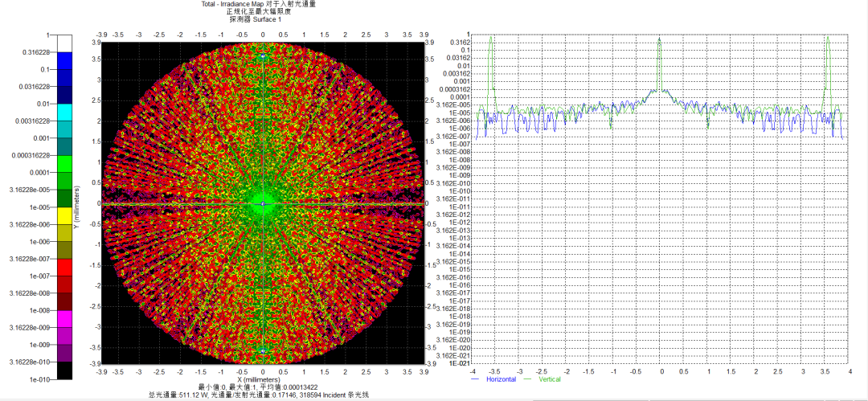868x401 pixels.
Task: Select the '3.16228e-008' color scale label
Action: click(31, 293)
